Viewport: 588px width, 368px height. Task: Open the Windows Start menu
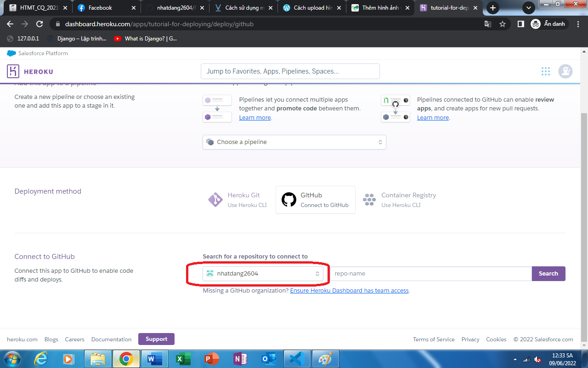point(12,359)
